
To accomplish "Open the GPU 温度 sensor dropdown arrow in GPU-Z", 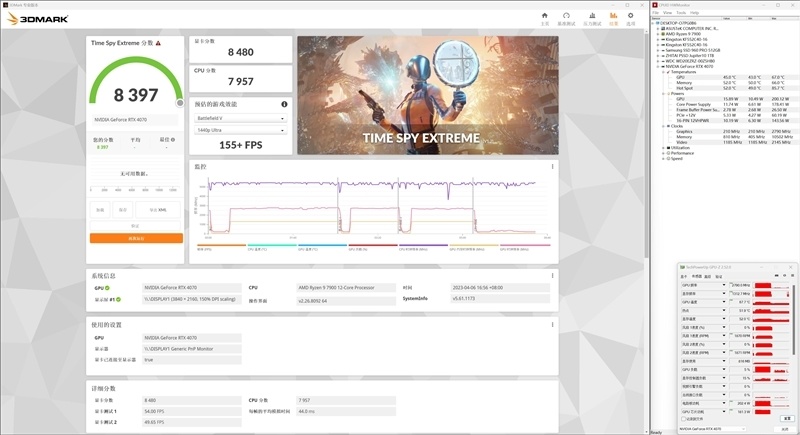I will click(x=724, y=302).
